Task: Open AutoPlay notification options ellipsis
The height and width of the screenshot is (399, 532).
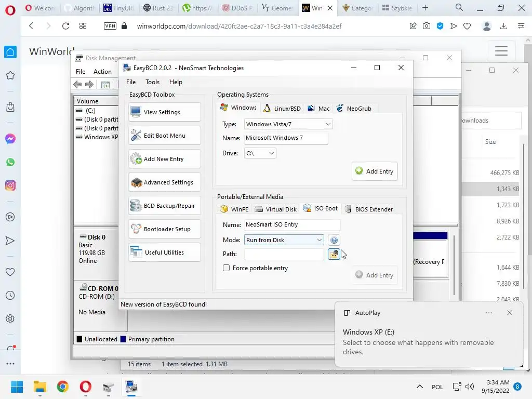Action: [488, 313]
